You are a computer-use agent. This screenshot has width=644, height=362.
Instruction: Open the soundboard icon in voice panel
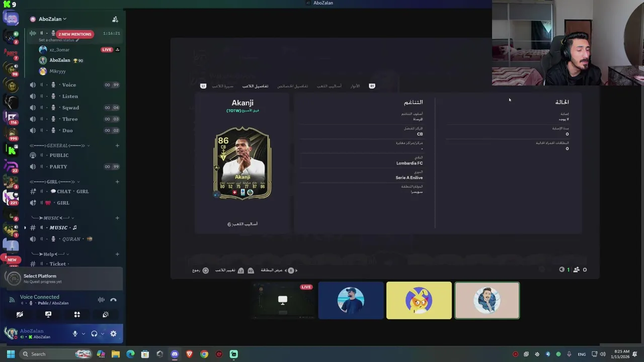[106, 314]
